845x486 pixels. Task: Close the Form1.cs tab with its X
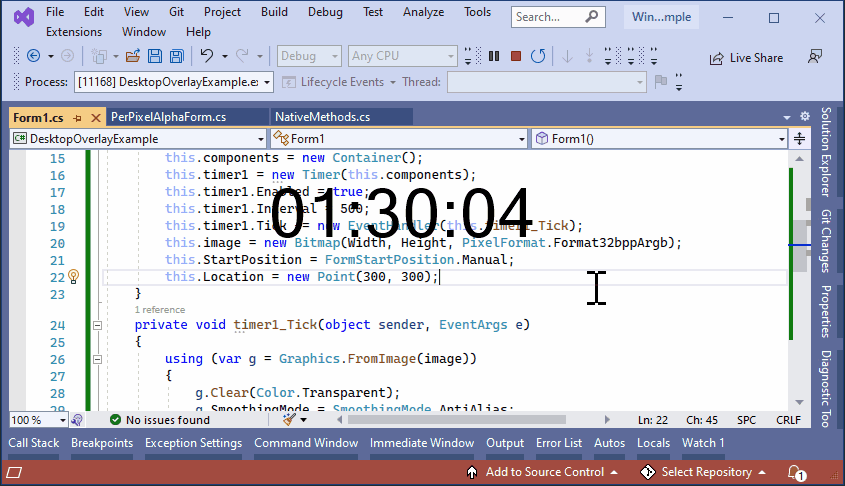95,117
